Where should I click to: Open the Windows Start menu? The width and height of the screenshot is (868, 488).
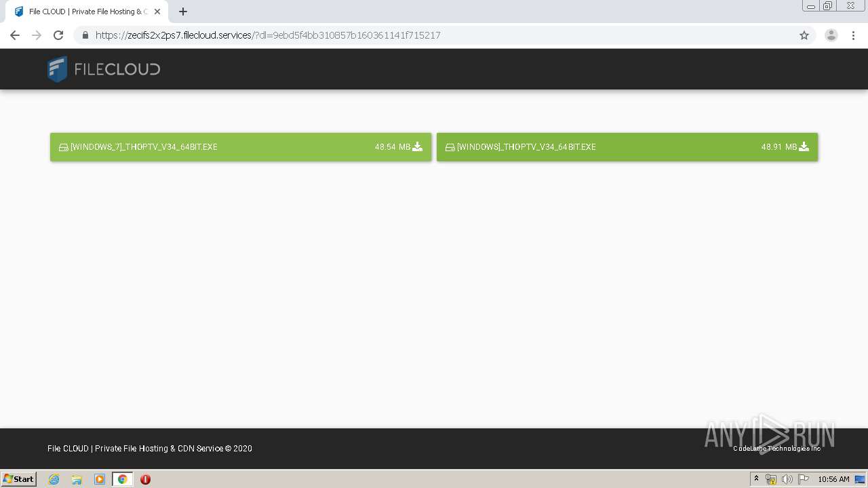19,479
